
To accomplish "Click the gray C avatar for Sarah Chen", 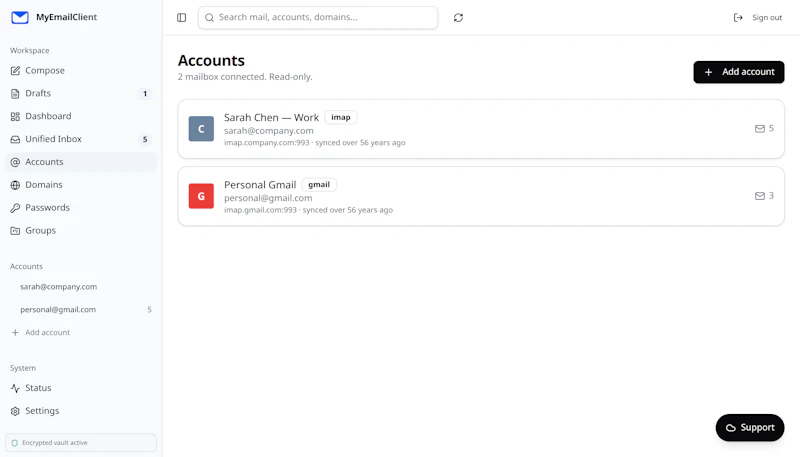I will [x=201, y=129].
